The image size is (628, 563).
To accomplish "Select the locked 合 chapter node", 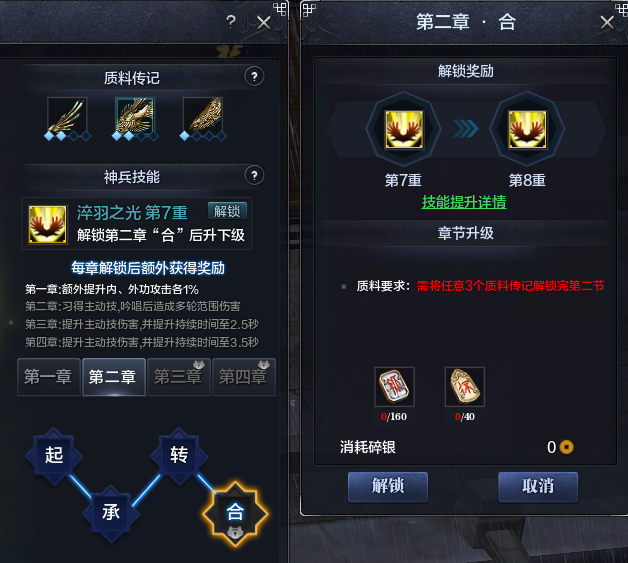I will (235, 513).
